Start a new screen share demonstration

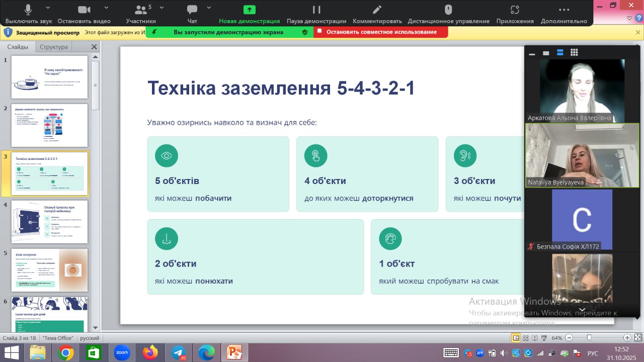[x=249, y=10]
